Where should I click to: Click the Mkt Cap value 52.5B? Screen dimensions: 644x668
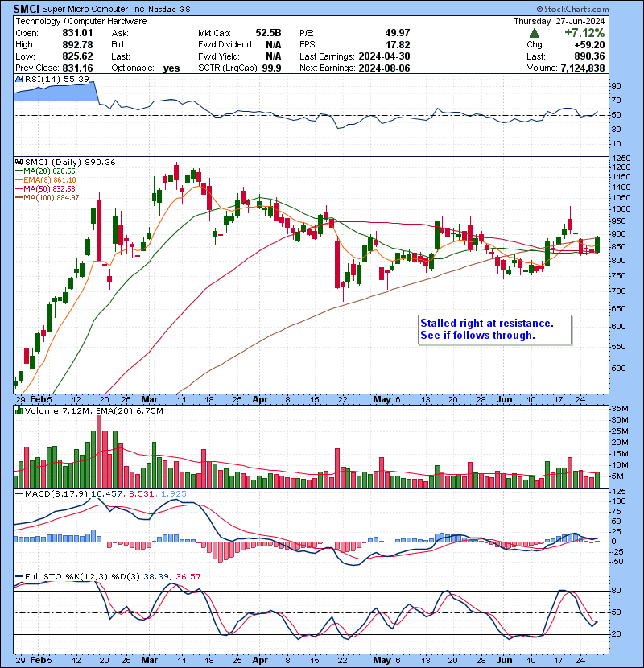(269, 33)
